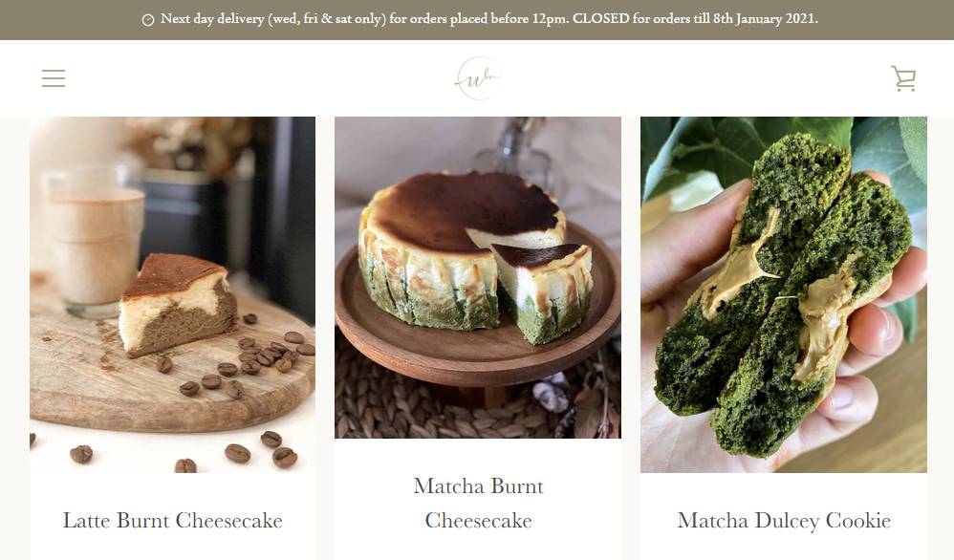The image size is (954, 560).
Task: Select the Matcha Dulcey Cookie title link
Action: click(x=784, y=521)
